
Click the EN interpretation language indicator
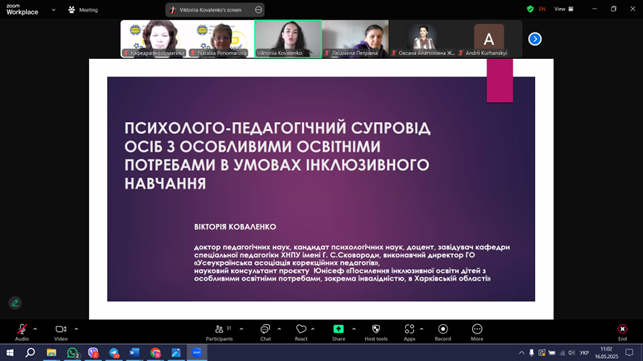[542, 9]
